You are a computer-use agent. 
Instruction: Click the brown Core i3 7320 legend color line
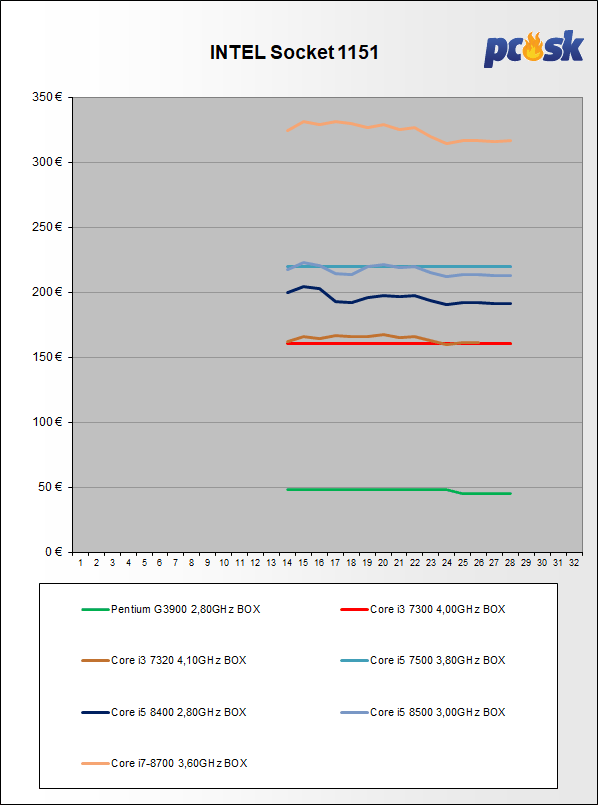point(95,661)
